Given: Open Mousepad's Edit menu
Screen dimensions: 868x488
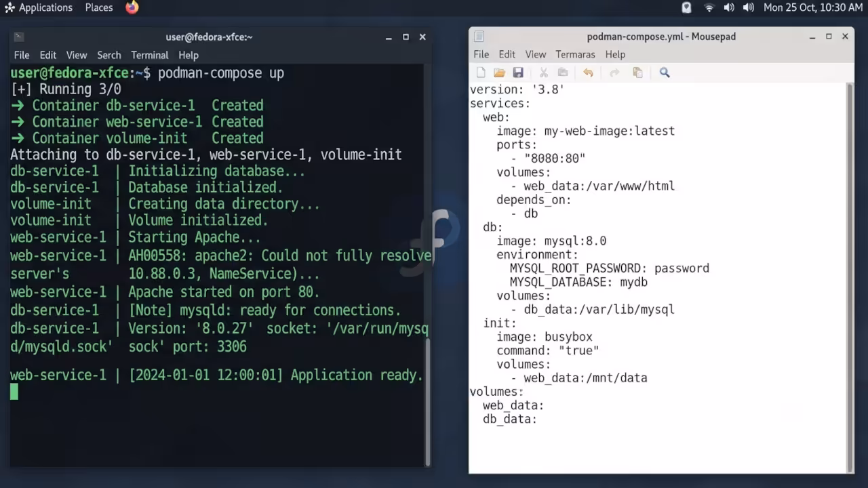Looking at the screenshot, I should (x=507, y=55).
